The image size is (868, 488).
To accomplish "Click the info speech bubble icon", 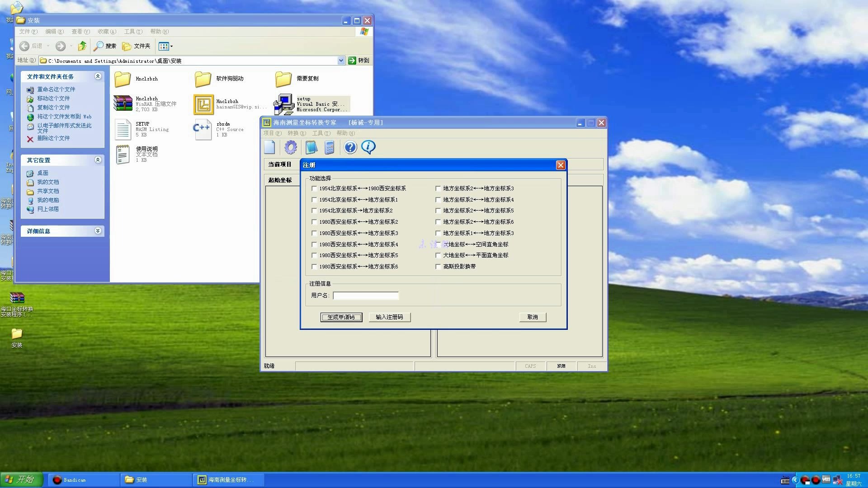I will pos(368,147).
